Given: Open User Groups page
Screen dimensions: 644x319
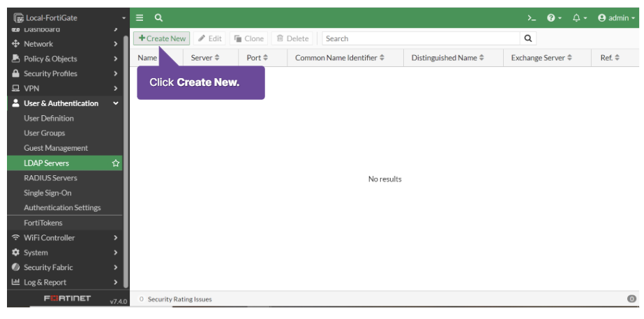Looking at the screenshot, I should (45, 133).
